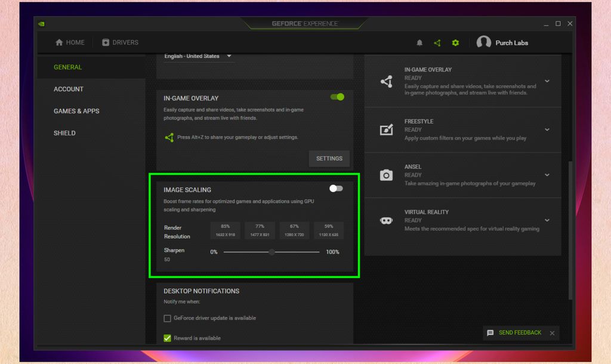Check GeForce driver update is available

[167, 318]
